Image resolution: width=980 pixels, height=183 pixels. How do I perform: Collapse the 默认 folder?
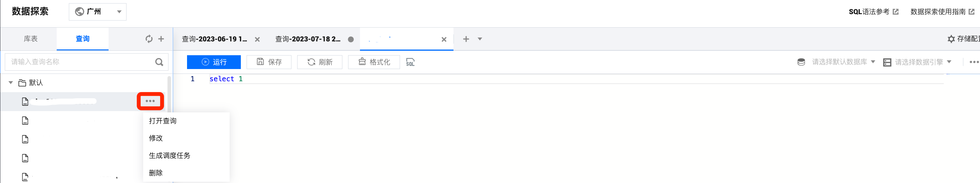point(11,83)
